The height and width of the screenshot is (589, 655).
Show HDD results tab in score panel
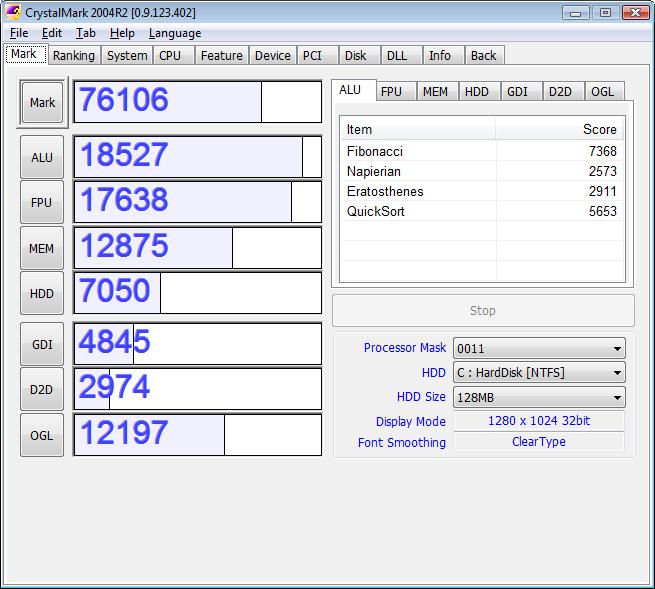point(479,91)
